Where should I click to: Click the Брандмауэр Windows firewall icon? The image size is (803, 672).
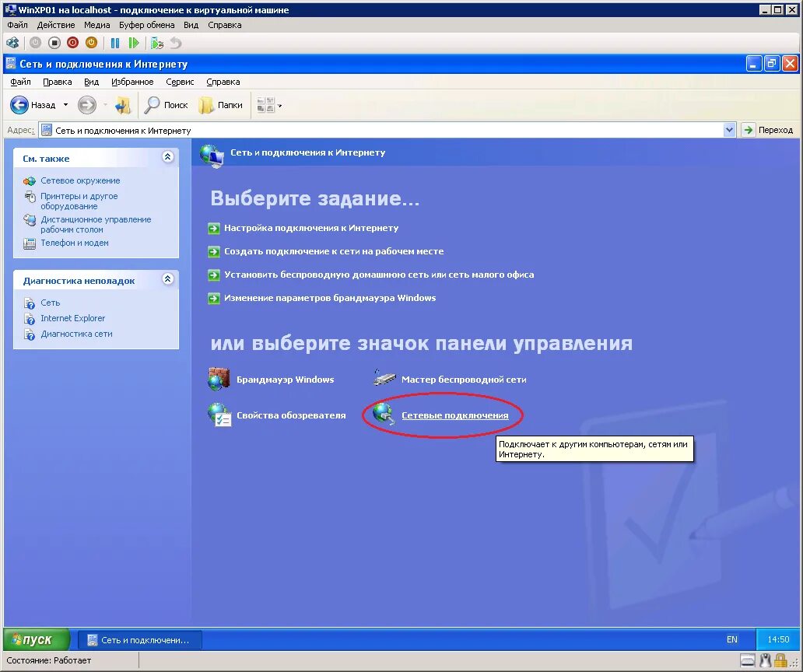[x=219, y=379]
